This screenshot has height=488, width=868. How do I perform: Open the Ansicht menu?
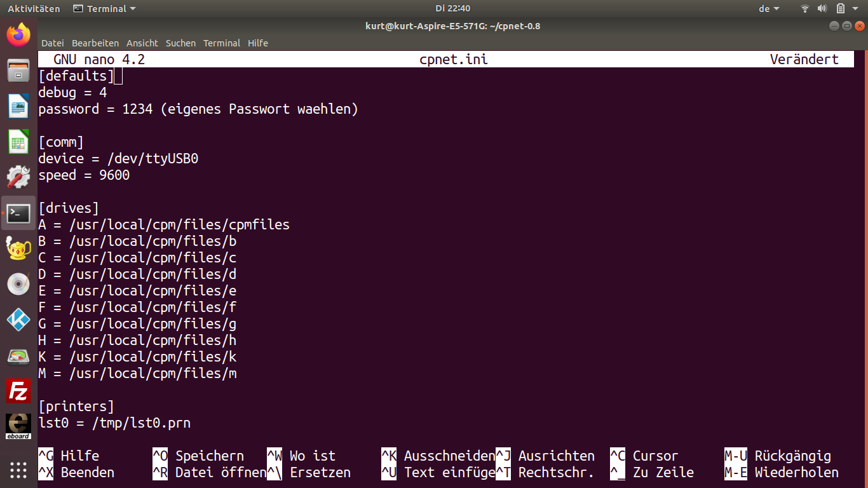coord(142,43)
